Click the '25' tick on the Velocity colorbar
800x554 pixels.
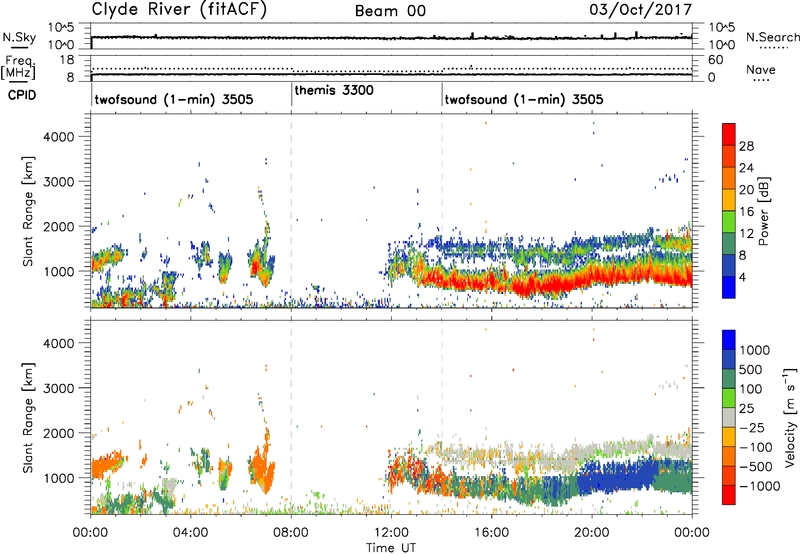[x=747, y=409]
